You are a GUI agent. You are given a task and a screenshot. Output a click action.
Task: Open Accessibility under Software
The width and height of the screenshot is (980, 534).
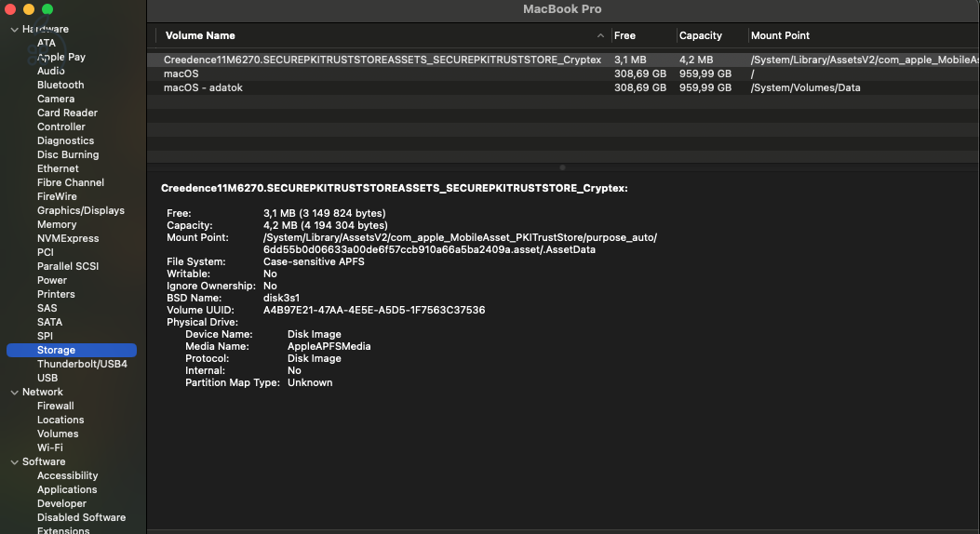pyautogui.click(x=68, y=476)
